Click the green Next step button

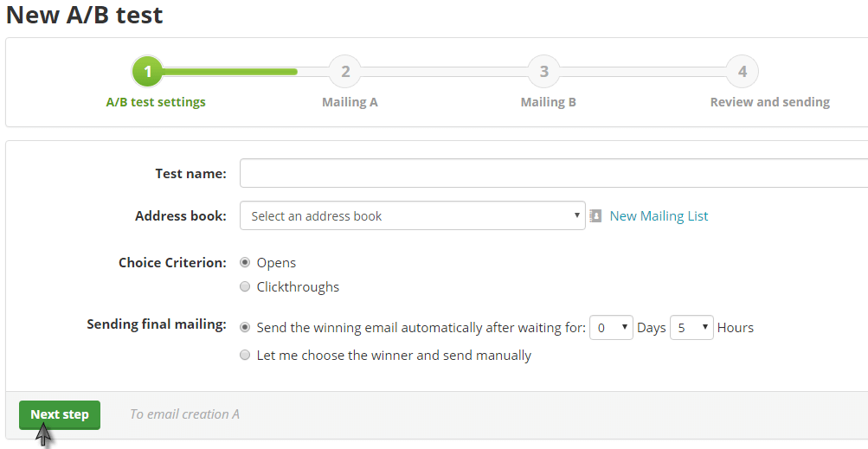click(x=60, y=414)
